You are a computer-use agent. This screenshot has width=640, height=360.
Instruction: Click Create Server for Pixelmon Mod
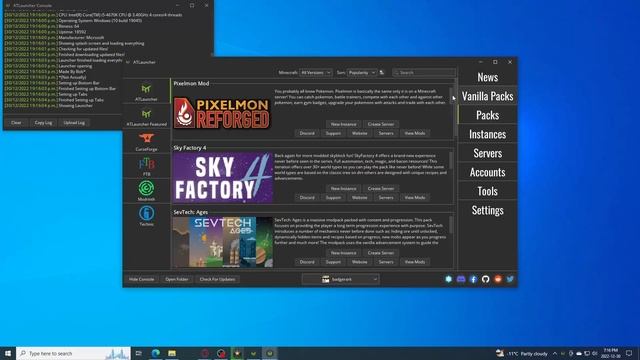pos(381,124)
